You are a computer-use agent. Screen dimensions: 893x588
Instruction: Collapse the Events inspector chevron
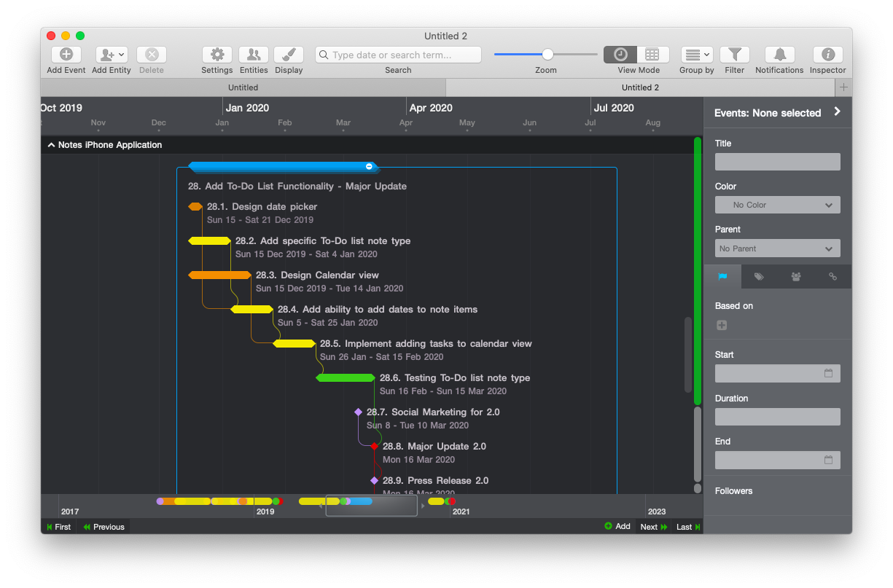coord(837,112)
